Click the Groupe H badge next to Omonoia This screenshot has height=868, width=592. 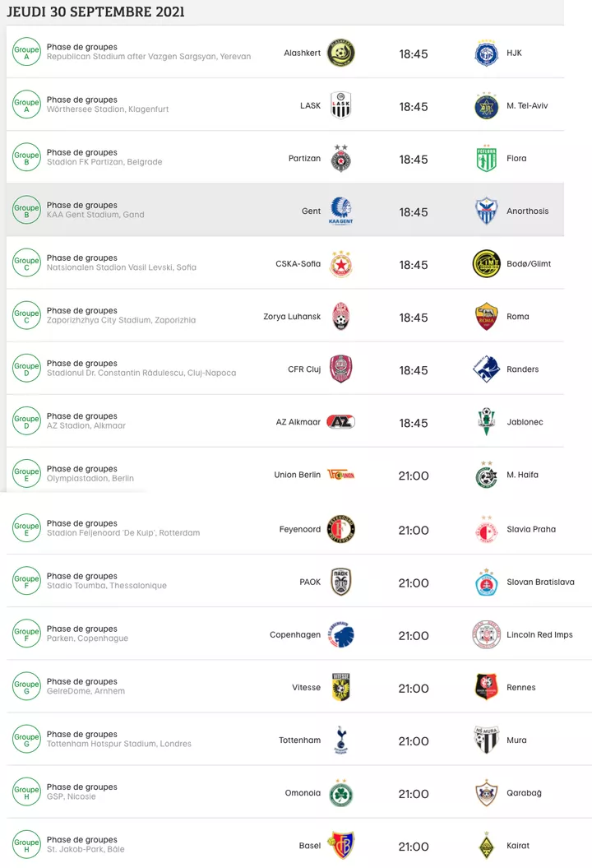coord(26,792)
